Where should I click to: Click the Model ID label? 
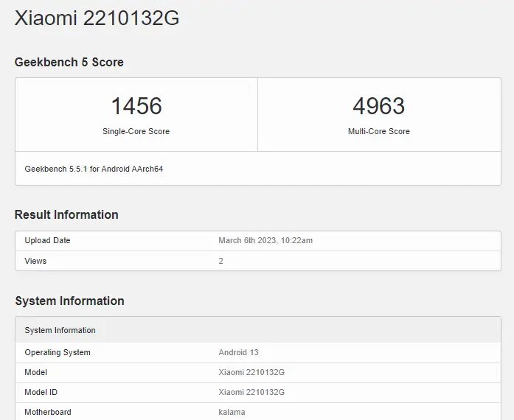click(41, 393)
